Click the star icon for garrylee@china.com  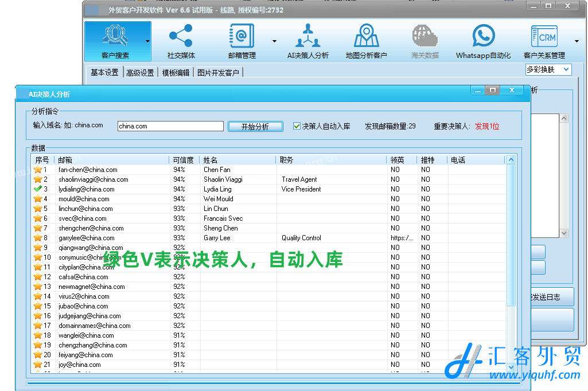[38, 238]
